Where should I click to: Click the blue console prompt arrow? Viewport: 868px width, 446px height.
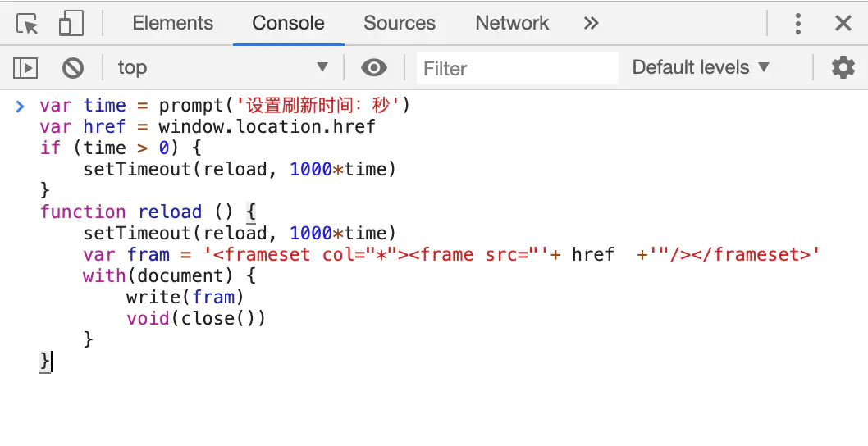coord(21,106)
